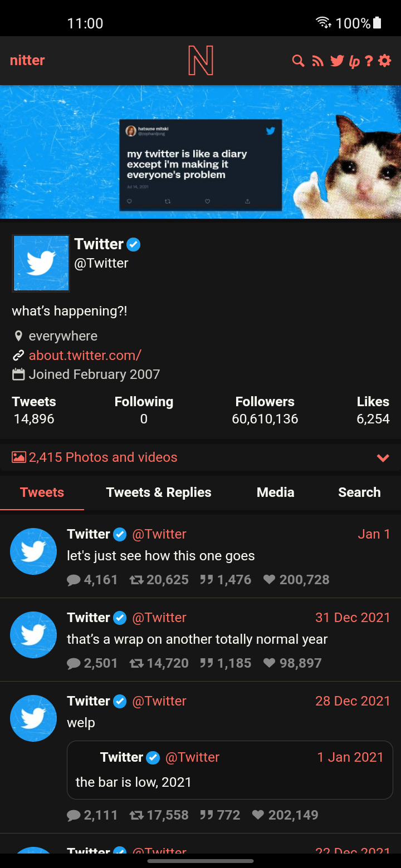
Task: Switch to the Tweets & Replies tab
Action: tap(159, 492)
